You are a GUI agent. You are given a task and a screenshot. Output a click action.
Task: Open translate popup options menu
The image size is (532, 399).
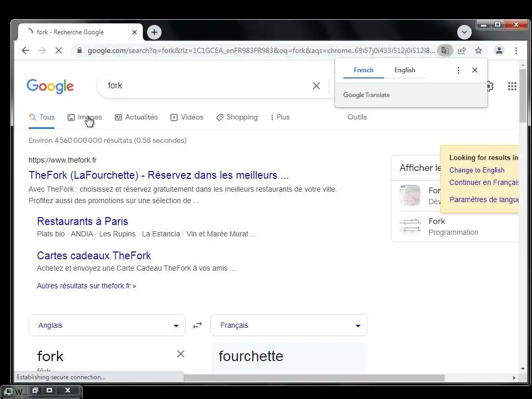coord(458,70)
